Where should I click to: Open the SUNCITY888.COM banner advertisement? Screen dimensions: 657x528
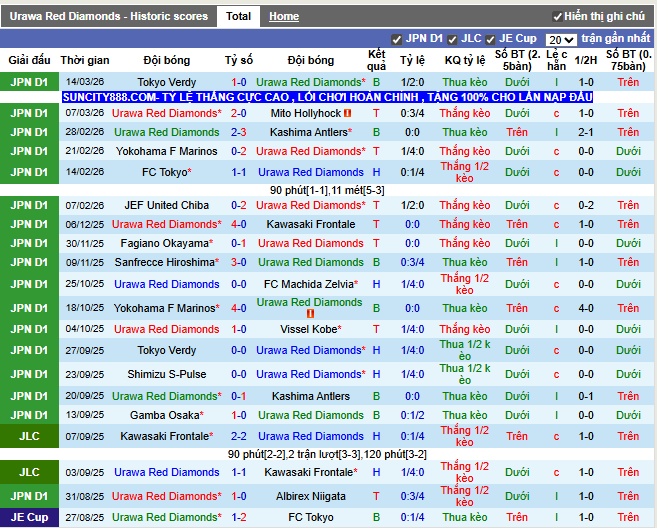click(327, 97)
